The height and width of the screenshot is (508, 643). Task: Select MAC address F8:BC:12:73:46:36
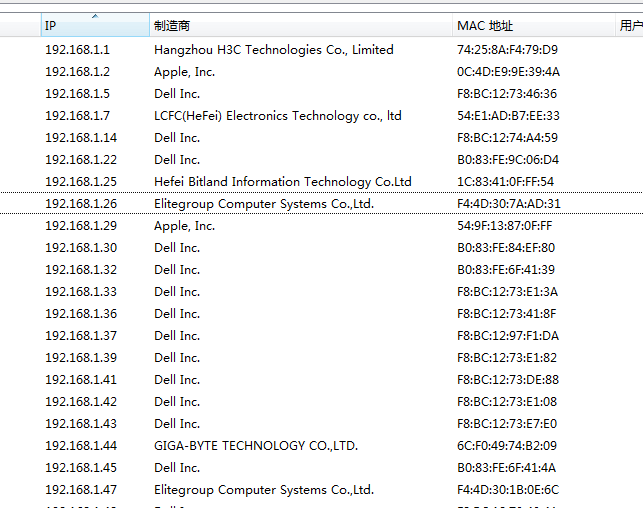tap(507, 94)
